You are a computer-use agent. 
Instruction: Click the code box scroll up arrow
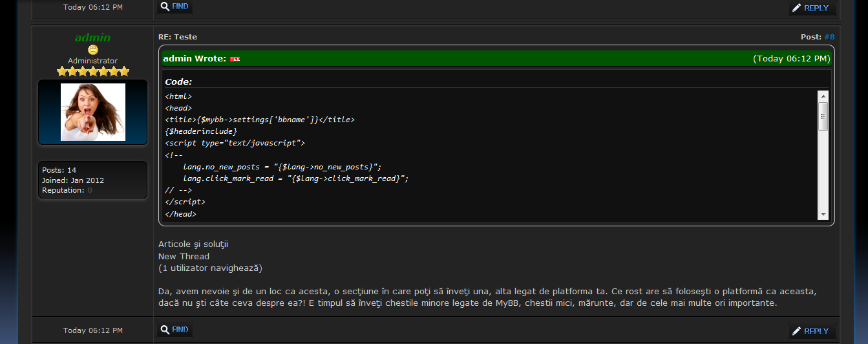point(823,95)
